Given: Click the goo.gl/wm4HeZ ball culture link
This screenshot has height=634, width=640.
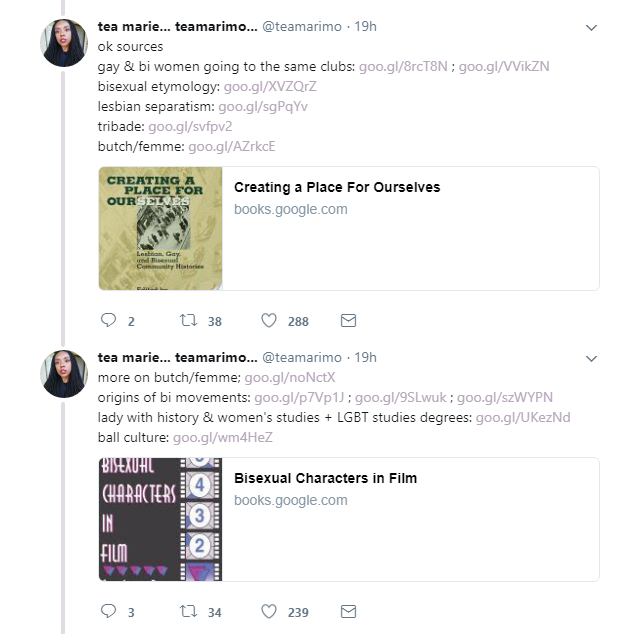Looking at the screenshot, I should 222,437.
